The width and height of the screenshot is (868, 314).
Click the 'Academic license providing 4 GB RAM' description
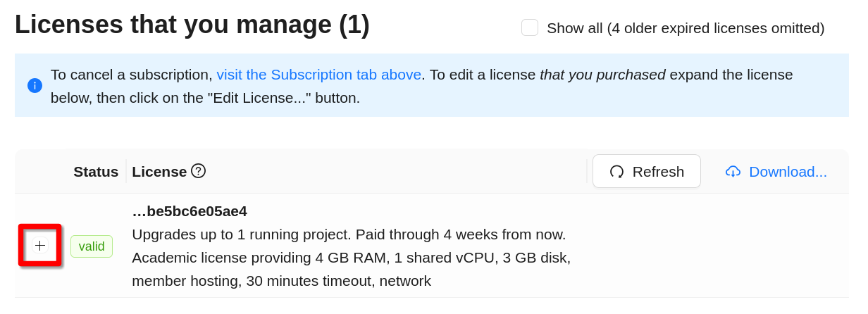coord(351,258)
